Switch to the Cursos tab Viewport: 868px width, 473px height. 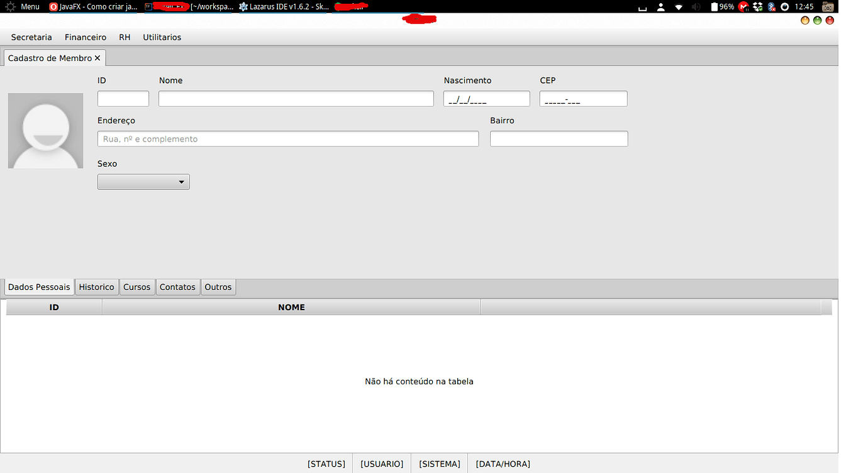[136, 287]
